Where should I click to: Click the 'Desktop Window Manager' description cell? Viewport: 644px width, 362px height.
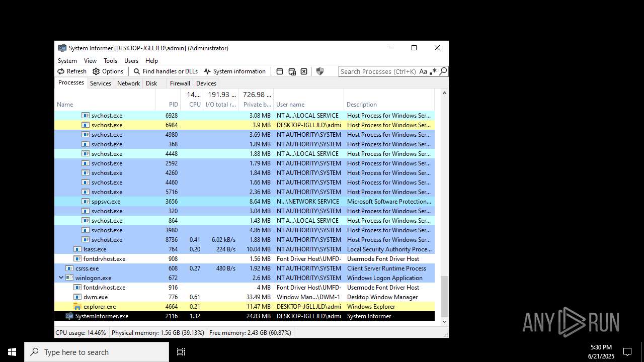[x=382, y=297]
